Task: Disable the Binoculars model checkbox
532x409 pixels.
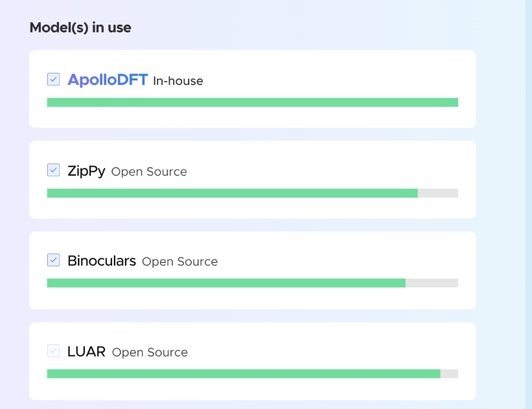Action: (x=53, y=260)
